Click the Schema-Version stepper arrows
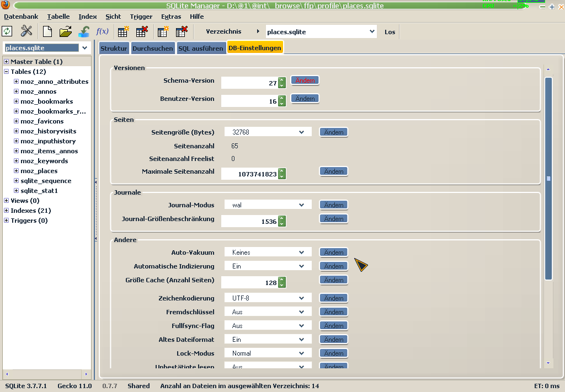The width and height of the screenshot is (565, 392). (x=282, y=83)
